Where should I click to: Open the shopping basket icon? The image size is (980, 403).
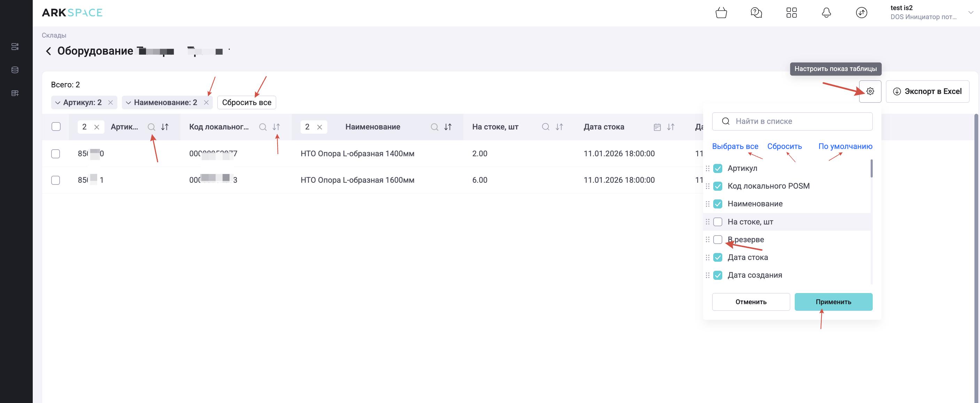click(x=721, y=13)
